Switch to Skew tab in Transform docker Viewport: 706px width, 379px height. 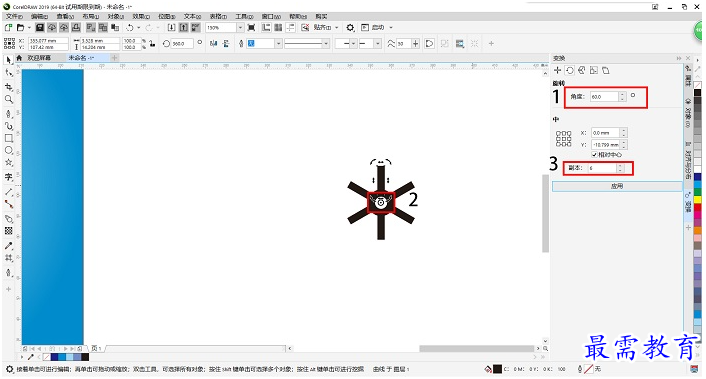tap(606, 70)
